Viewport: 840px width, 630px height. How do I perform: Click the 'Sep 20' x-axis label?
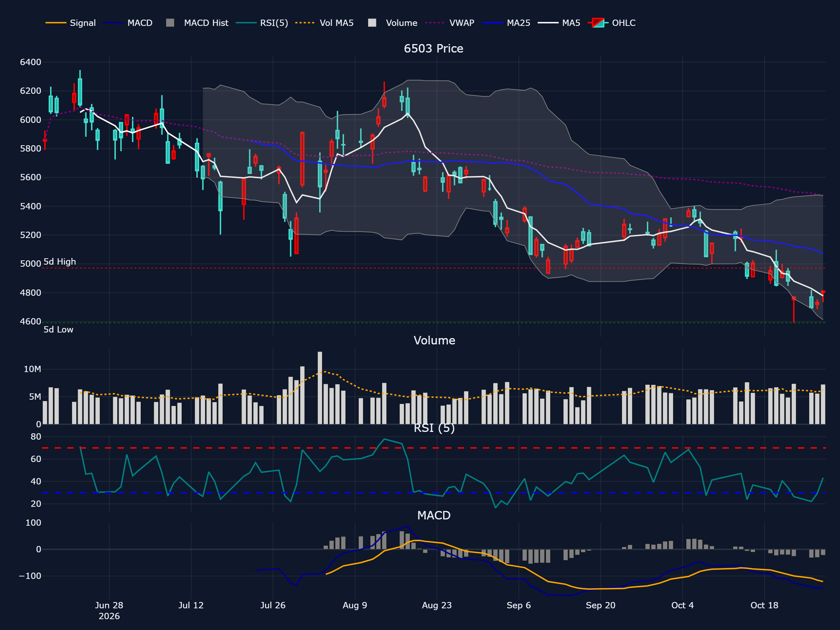601,605
